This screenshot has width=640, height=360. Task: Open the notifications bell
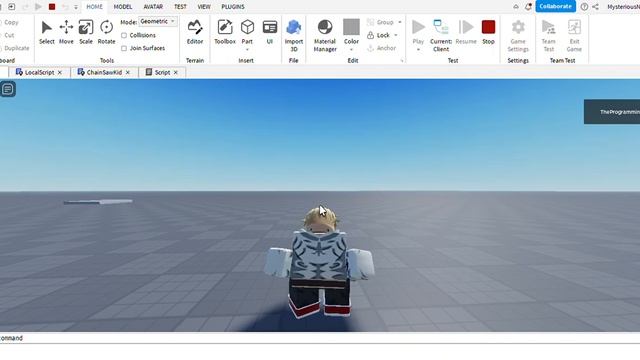528,7
